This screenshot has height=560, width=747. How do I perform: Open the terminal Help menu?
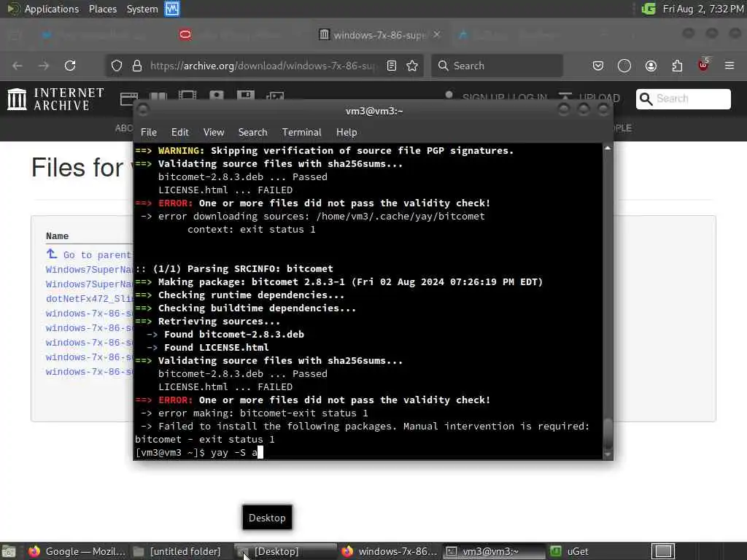pos(347,132)
